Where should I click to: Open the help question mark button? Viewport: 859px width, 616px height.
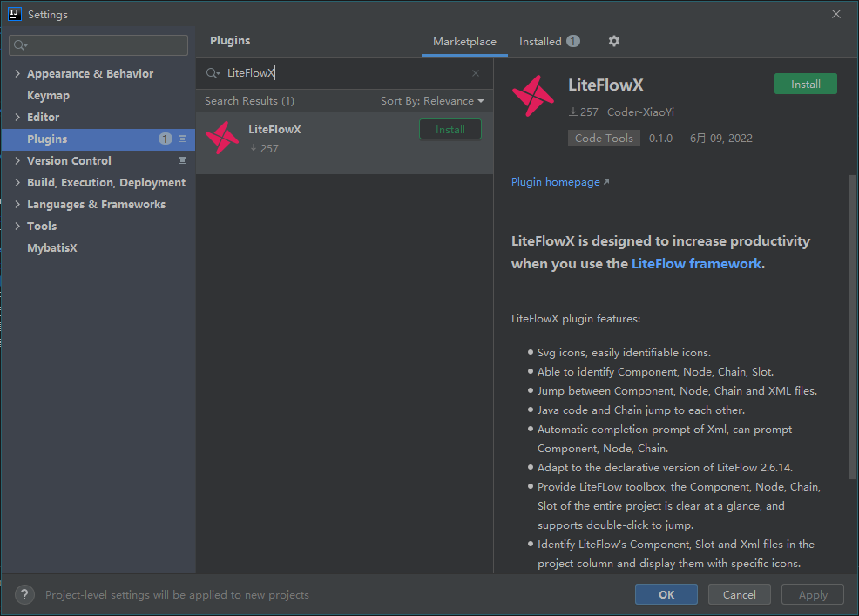point(25,594)
